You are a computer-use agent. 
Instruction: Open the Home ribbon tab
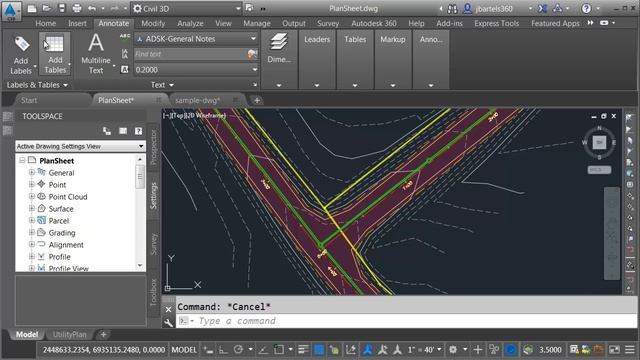pyautogui.click(x=45, y=24)
